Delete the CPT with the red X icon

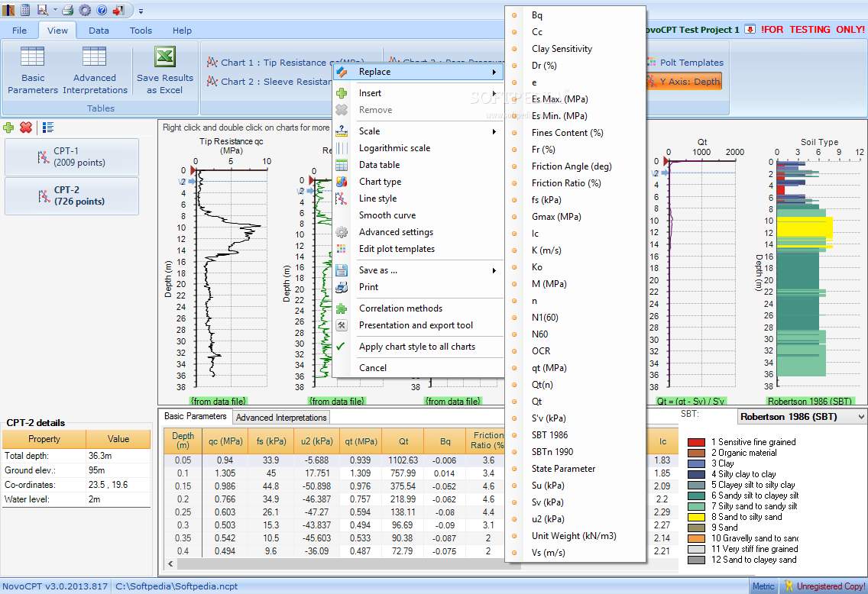[25, 128]
